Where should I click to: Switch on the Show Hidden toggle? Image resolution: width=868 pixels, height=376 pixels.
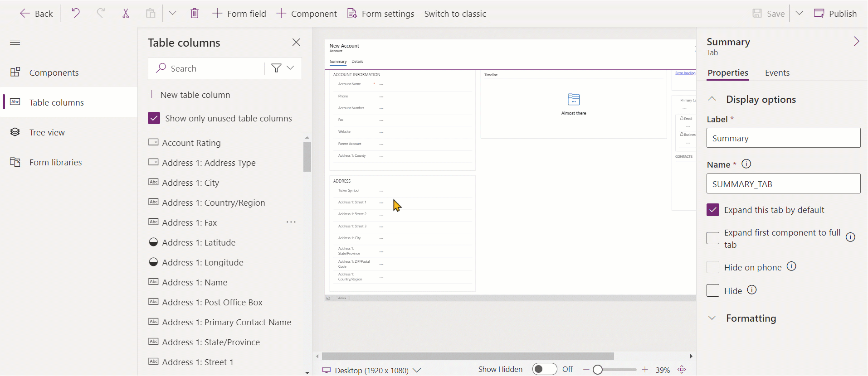545,369
